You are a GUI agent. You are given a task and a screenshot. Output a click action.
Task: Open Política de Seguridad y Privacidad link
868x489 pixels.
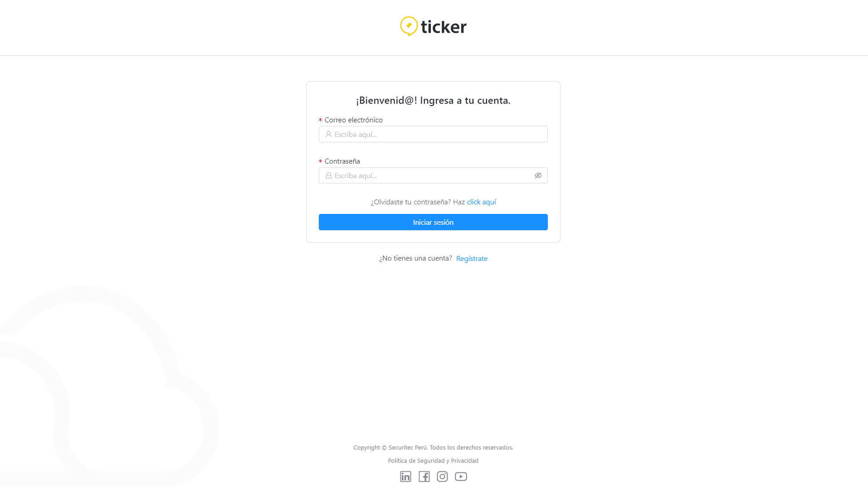coord(433,460)
